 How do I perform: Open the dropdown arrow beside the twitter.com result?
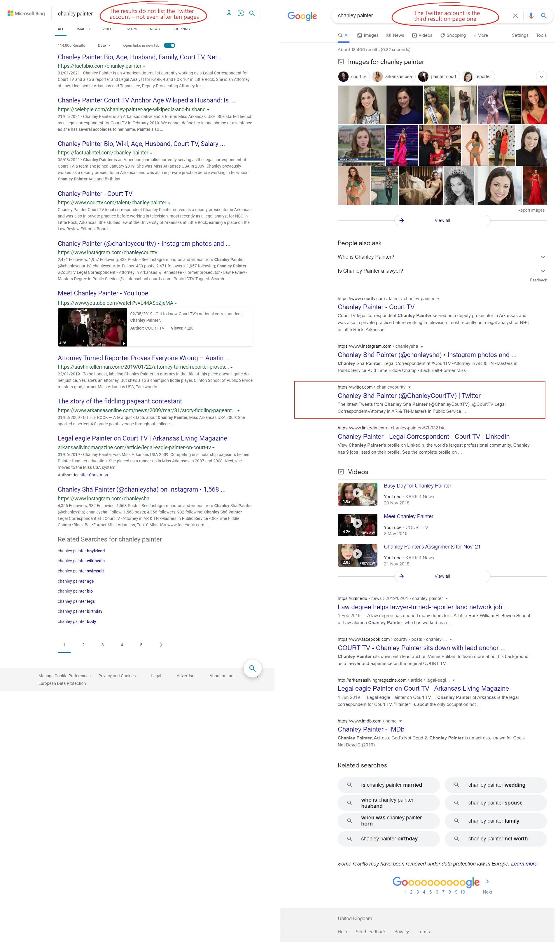pos(409,386)
